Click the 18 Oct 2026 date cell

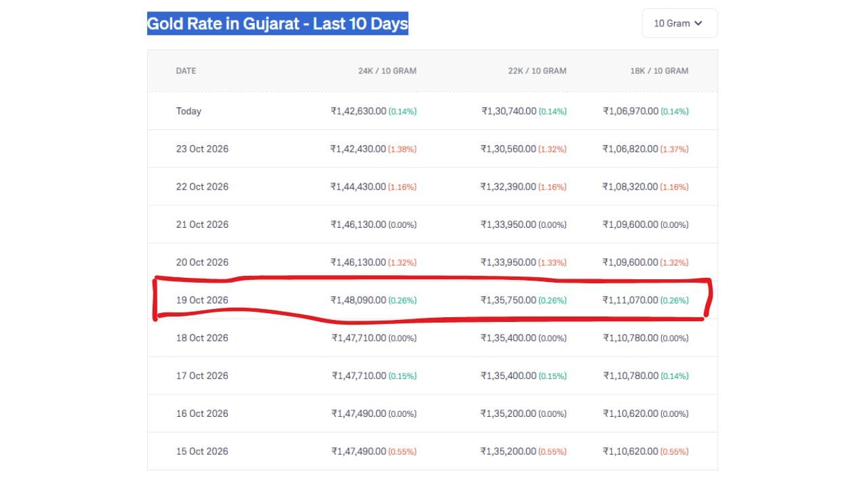(202, 338)
